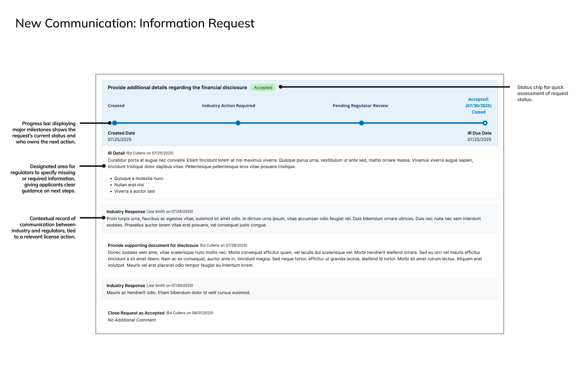Click the No Additional Comment text
This screenshot has height=379, width=588.
point(132,320)
